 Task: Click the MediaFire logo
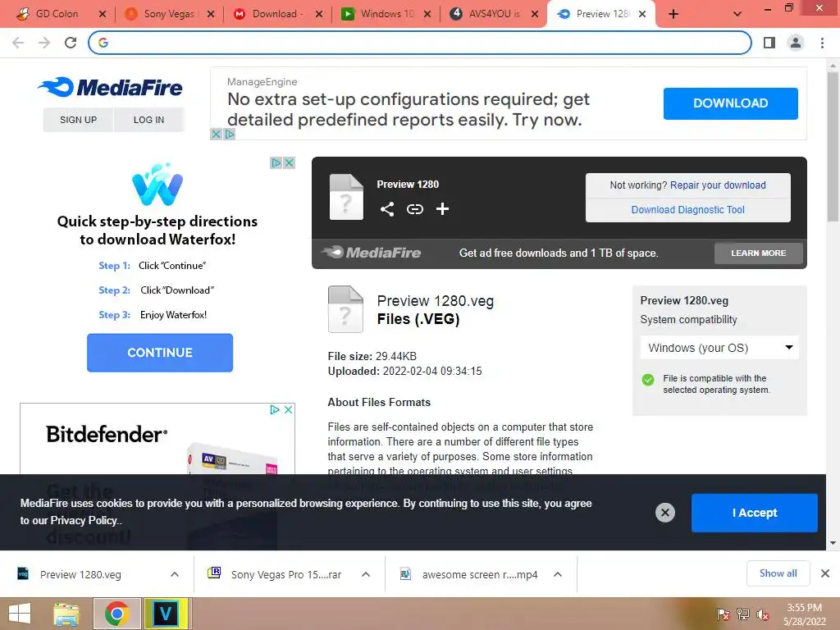pos(111,87)
